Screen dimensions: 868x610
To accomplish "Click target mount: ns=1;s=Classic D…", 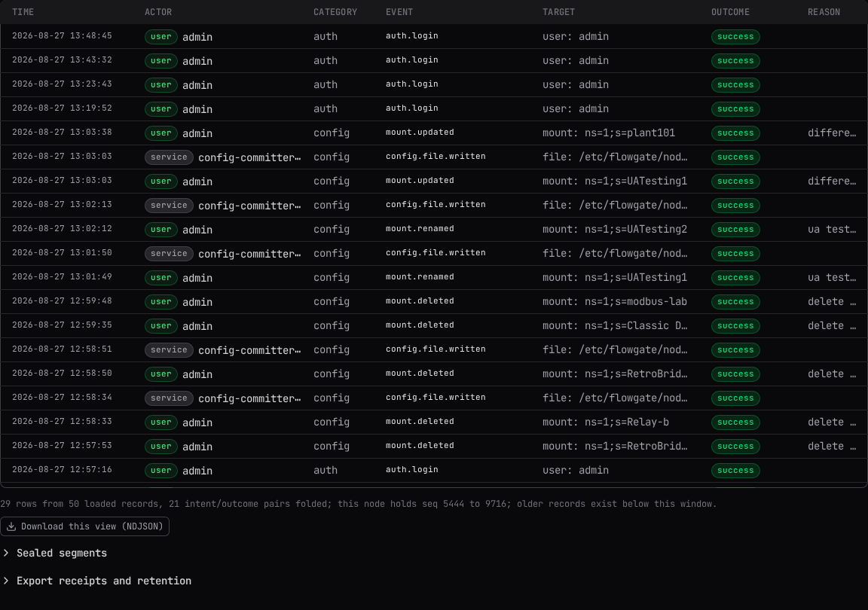I will point(615,325).
